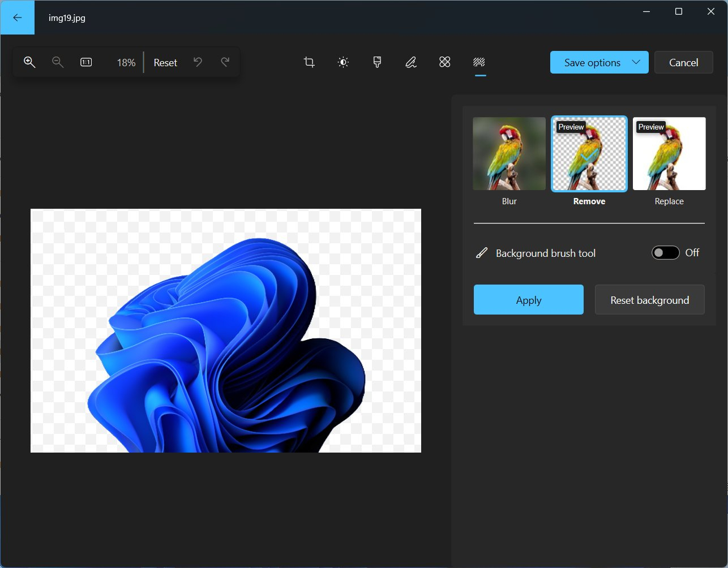
Task: Select the Markup pen tool
Action: (x=411, y=62)
